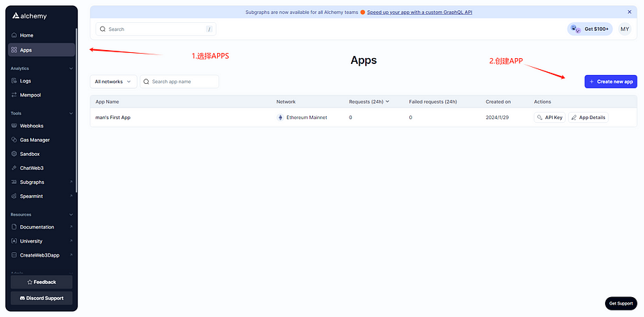
Task: Collapse the Resources section
Action: pyautogui.click(x=71, y=215)
